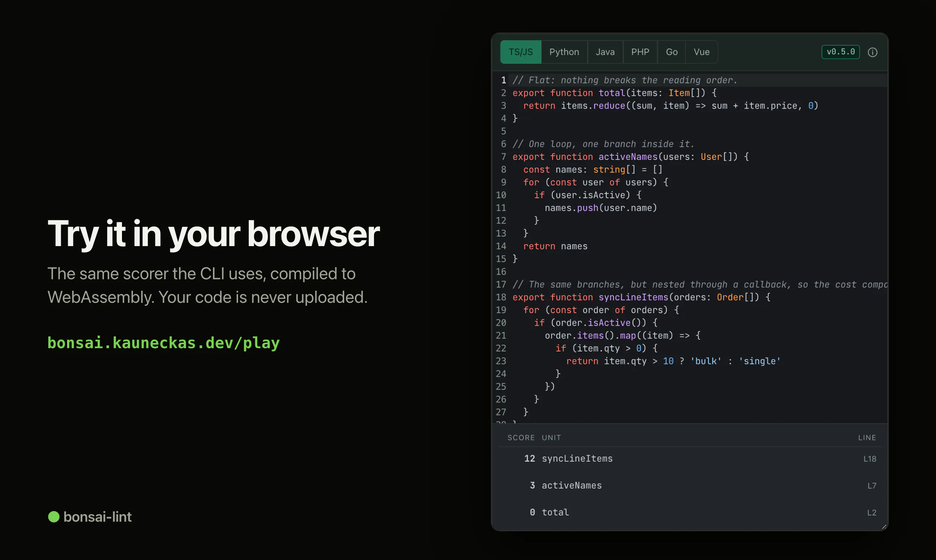Switch to the Java tab
936x560 pixels.
pos(605,52)
